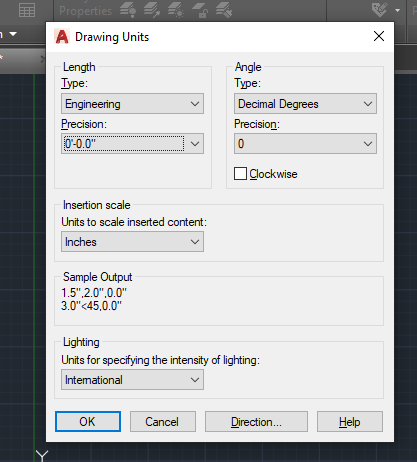Image resolution: width=417 pixels, height=462 pixels.
Task: Click the match properties brush icon
Action: point(380,10)
